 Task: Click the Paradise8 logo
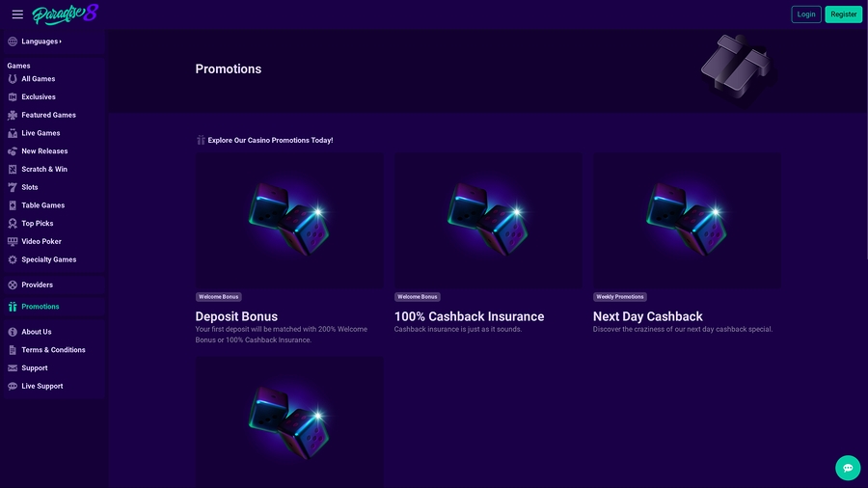pos(66,14)
